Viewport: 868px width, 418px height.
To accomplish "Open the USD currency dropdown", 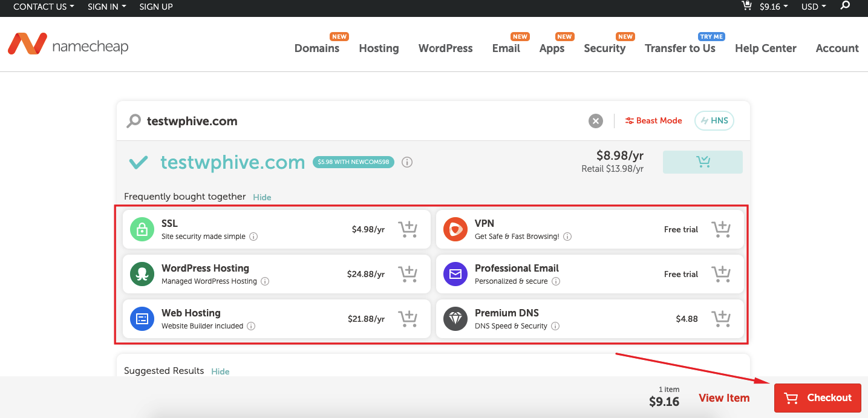I will 813,7.
